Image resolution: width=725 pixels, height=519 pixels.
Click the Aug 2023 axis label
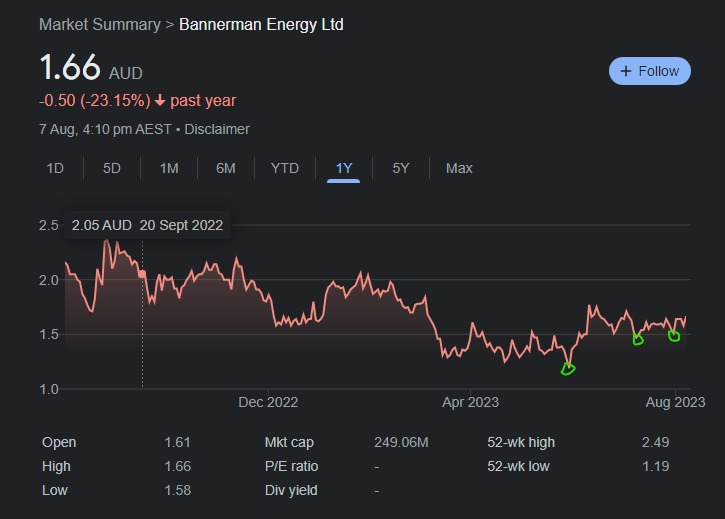coord(675,402)
